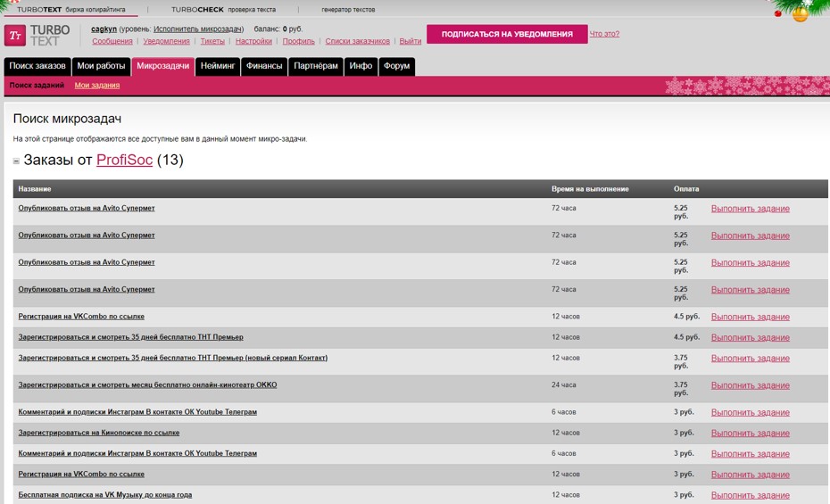This screenshot has height=504, width=830.
Task: Click the TurboText logo icon
Action: click(15, 36)
